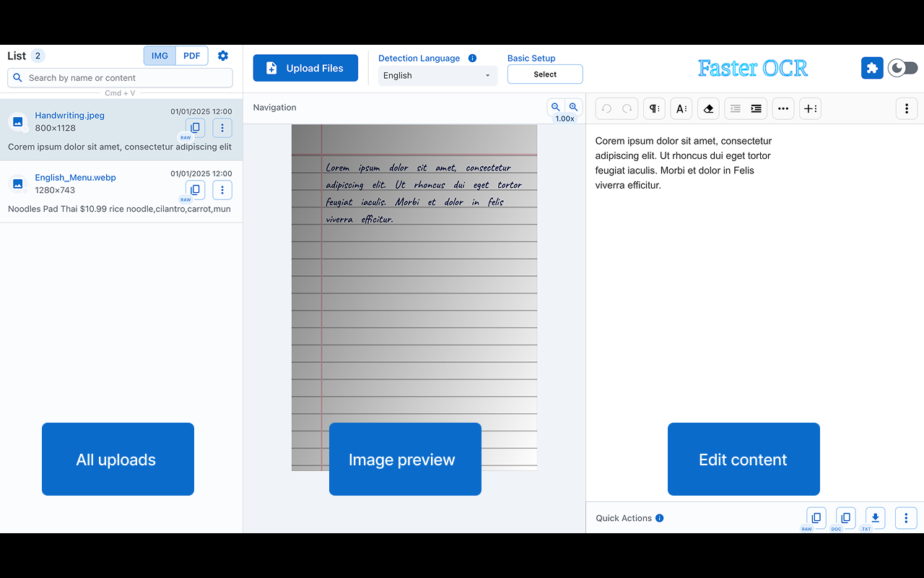
Task: Toggle paragraph marks in the editor toolbar
Action: (x=653, y=108)
